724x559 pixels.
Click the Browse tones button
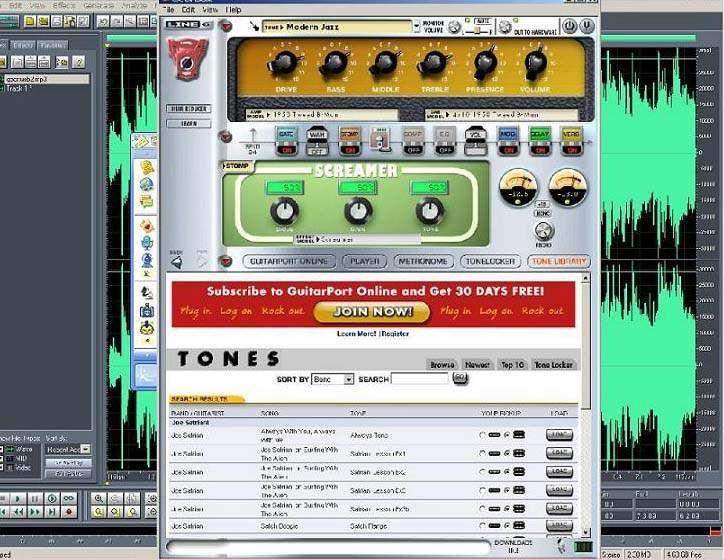(442, 365)
